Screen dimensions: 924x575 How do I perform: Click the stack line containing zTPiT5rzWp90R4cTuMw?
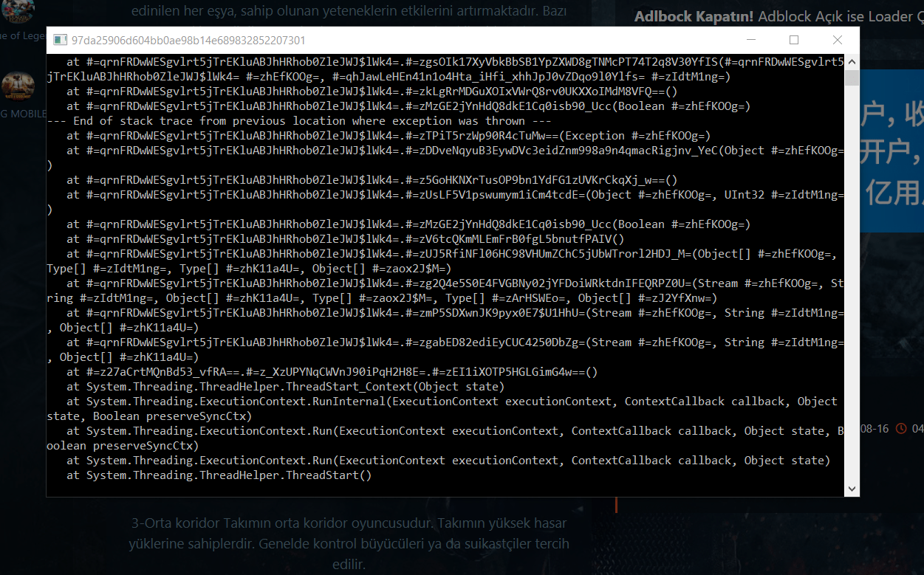(x=389, y=136)
